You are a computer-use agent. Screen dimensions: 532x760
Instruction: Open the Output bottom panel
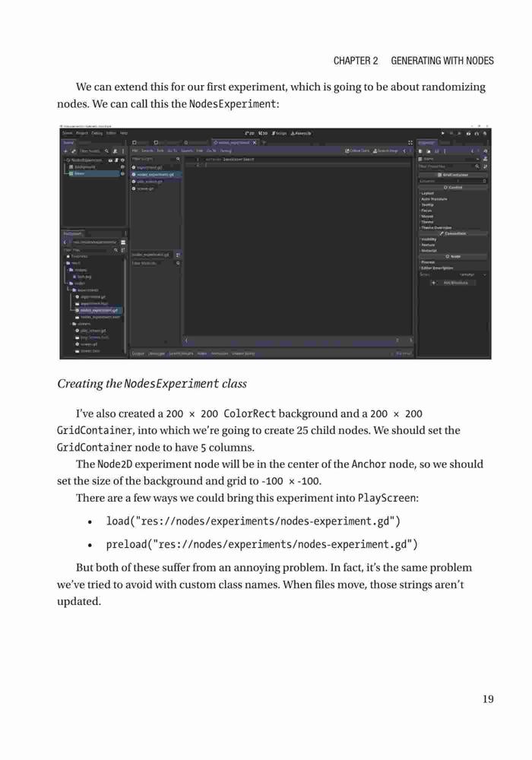pyautogui.click(x=138, y=353)
